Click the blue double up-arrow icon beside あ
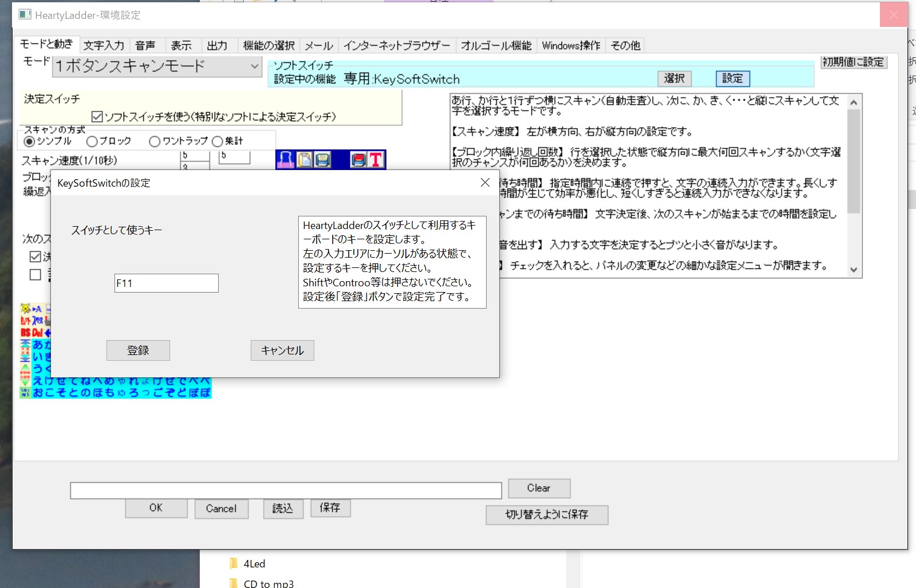The height and width of the screenshot is (588, 916). coord(25,345)
